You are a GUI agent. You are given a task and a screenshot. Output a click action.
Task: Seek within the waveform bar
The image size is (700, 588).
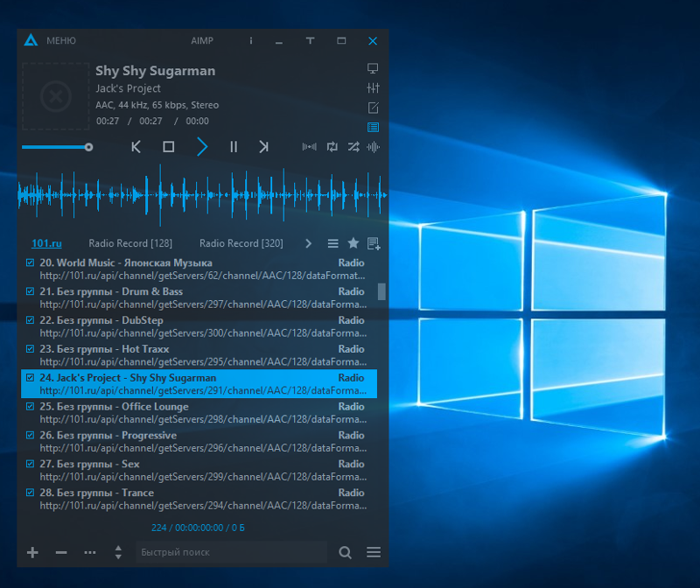point(202,195)
